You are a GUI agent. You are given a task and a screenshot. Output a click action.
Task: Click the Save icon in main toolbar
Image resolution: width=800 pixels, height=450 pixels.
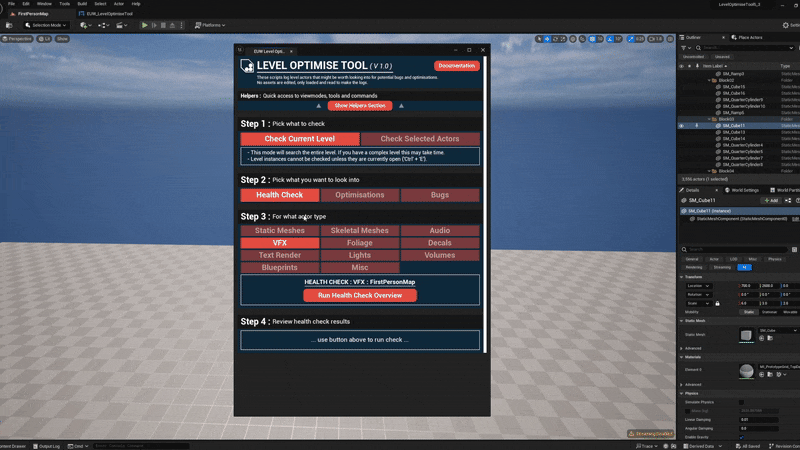click(9, 25)
